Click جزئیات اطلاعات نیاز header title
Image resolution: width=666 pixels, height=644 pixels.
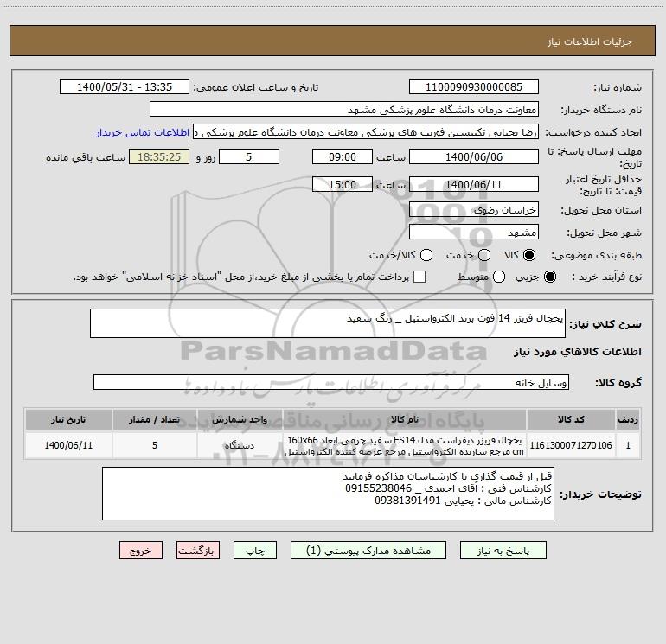point(590,41)
